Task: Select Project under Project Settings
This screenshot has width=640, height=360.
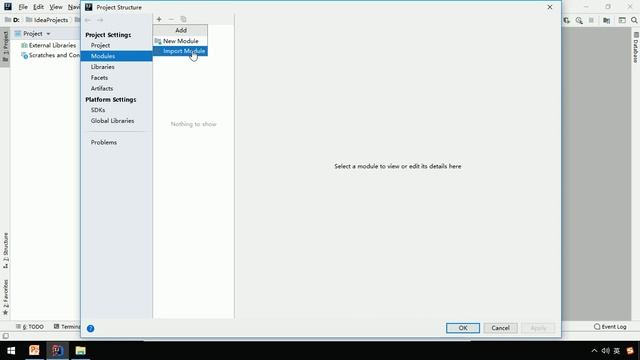Action: coord(100,45)
